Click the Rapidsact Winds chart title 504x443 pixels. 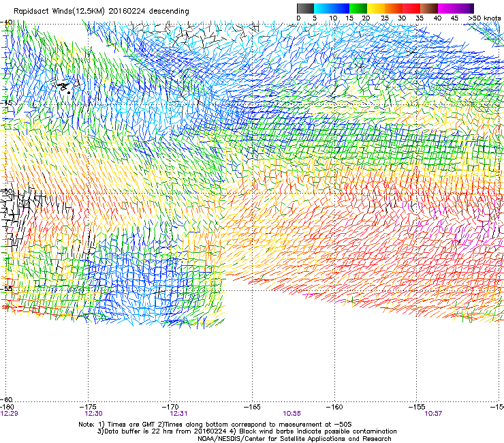[x=101, y=11]
